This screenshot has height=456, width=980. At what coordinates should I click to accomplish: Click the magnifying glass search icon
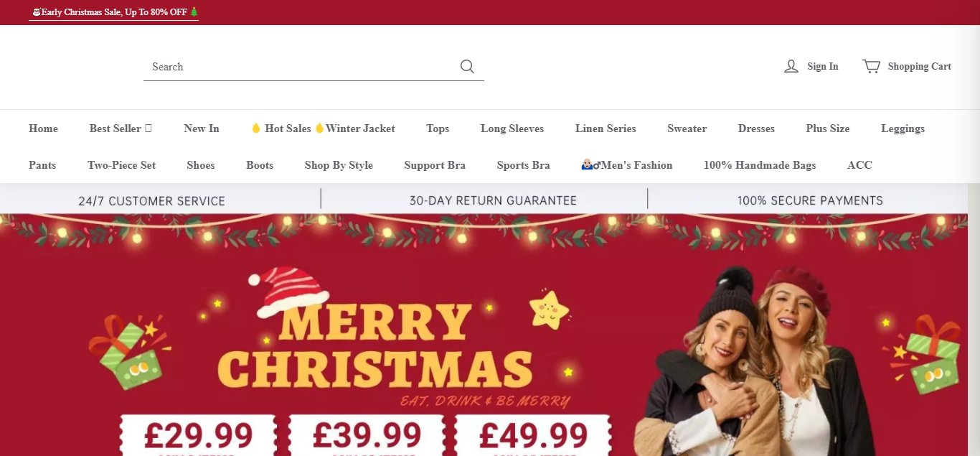click(467, 66)
